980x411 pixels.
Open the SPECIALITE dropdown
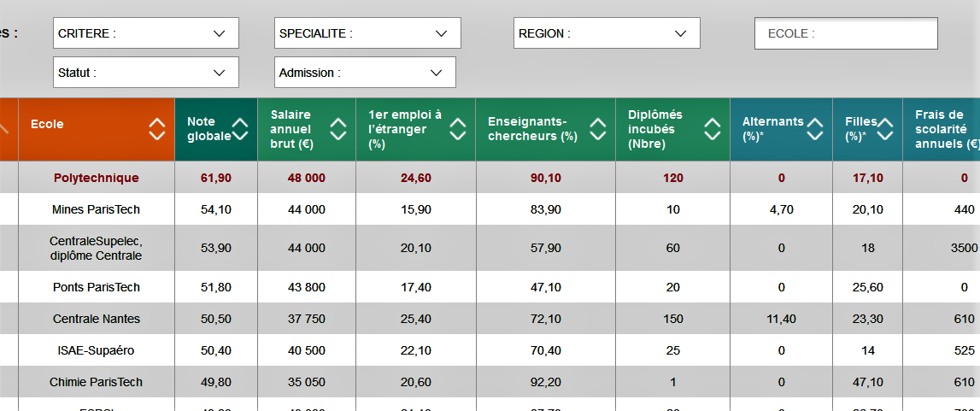click(x=367, y=33)
